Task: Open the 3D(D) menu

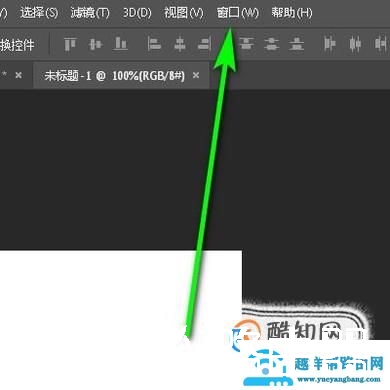Action: (137, 13)
